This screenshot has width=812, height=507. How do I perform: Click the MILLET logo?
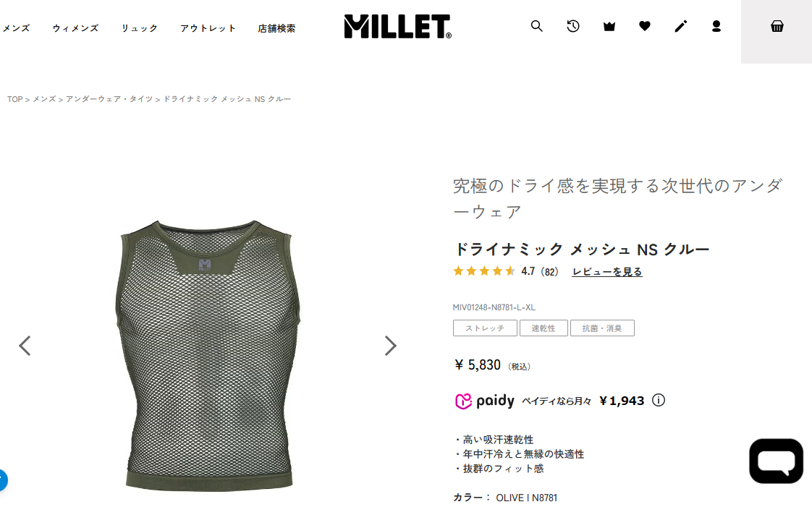(398, 26)
